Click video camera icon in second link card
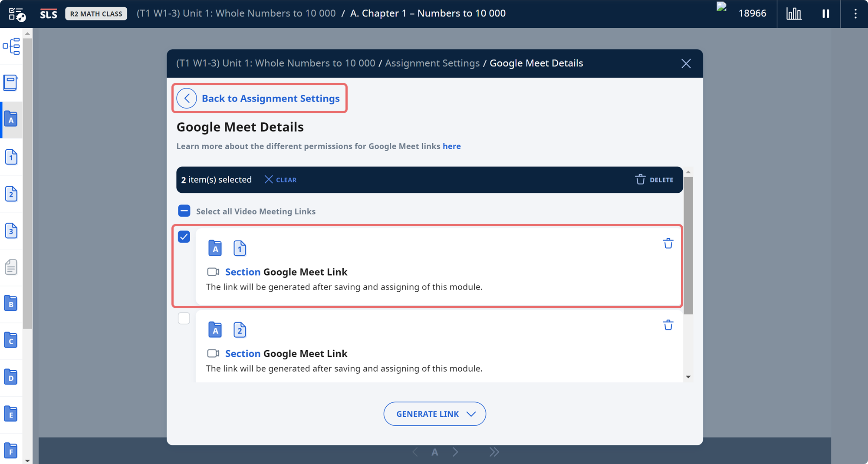868x464 pixels. click(x=213, y=353)
